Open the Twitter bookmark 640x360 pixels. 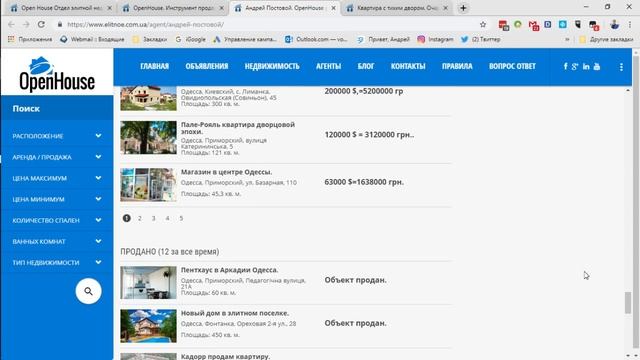(480, 39)
